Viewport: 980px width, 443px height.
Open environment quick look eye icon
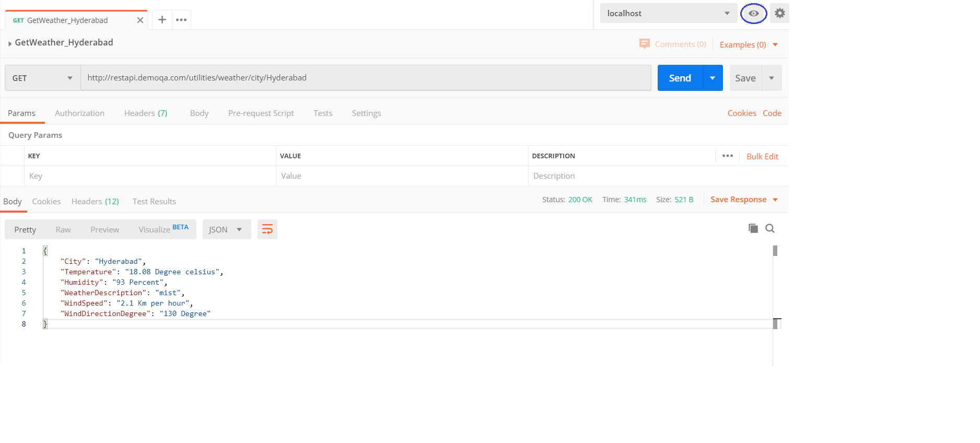coord(753,14)
